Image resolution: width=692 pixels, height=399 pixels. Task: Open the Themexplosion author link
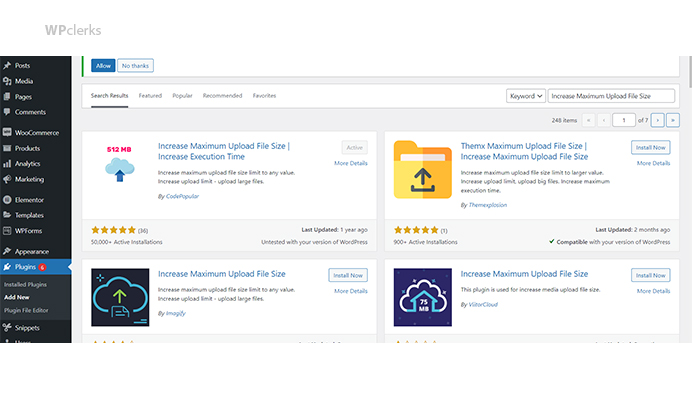[488, 205]
